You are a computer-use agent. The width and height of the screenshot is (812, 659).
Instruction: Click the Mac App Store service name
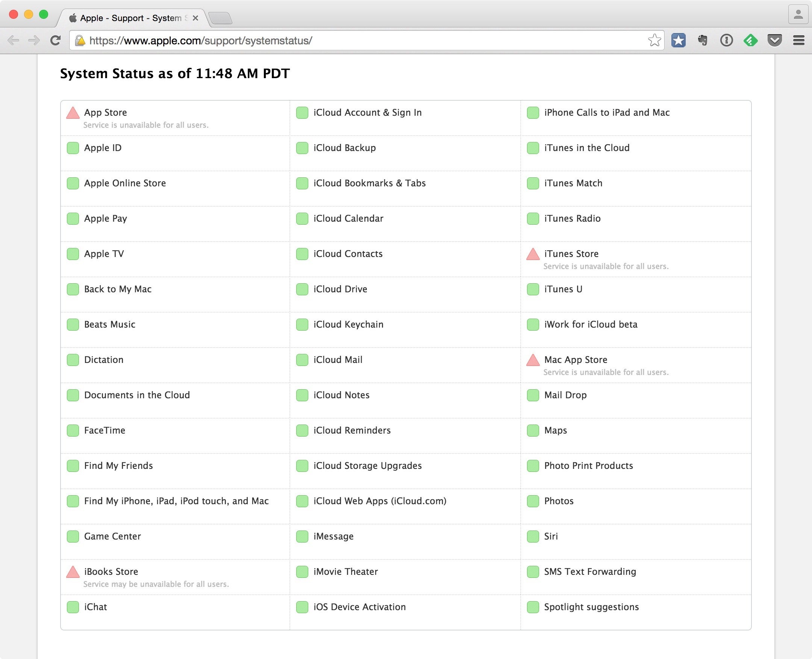[x=576, y=360]
